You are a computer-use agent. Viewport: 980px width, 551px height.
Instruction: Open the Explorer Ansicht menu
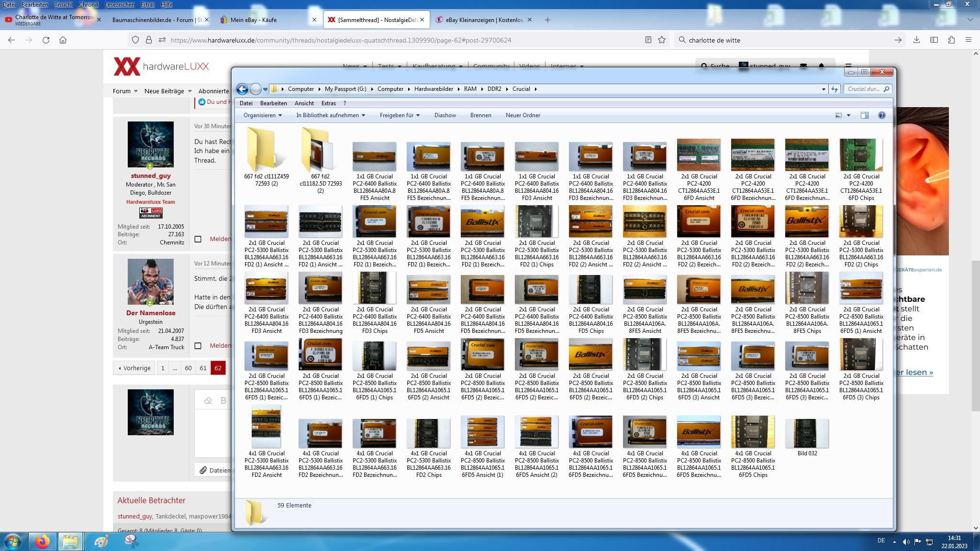(304, 103)
